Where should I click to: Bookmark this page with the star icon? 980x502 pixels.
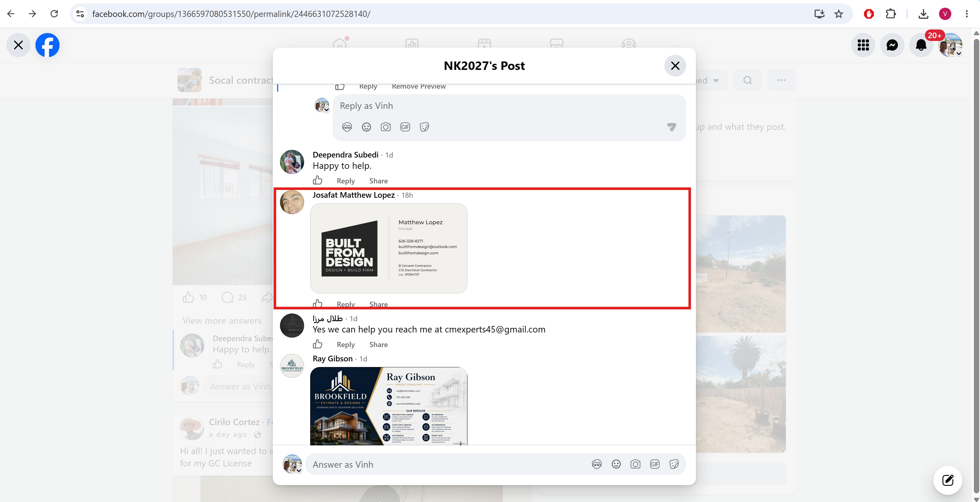tap(839, 14)
